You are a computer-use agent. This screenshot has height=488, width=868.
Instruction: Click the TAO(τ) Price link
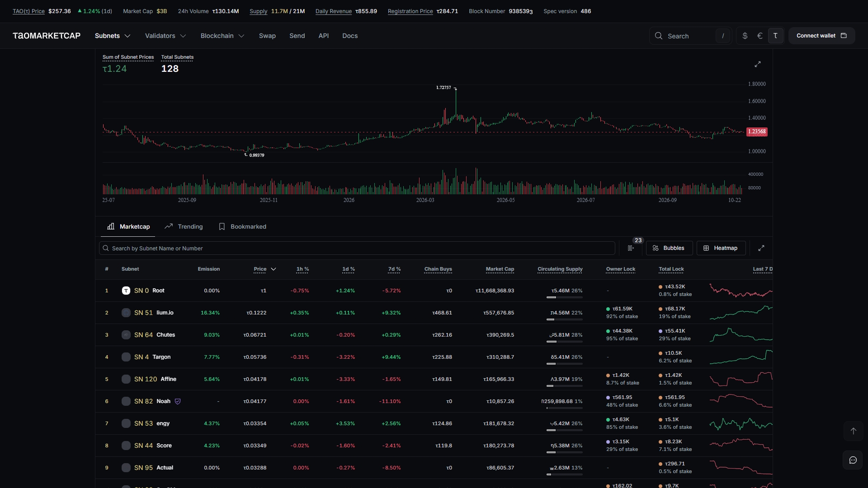point(28,11)
